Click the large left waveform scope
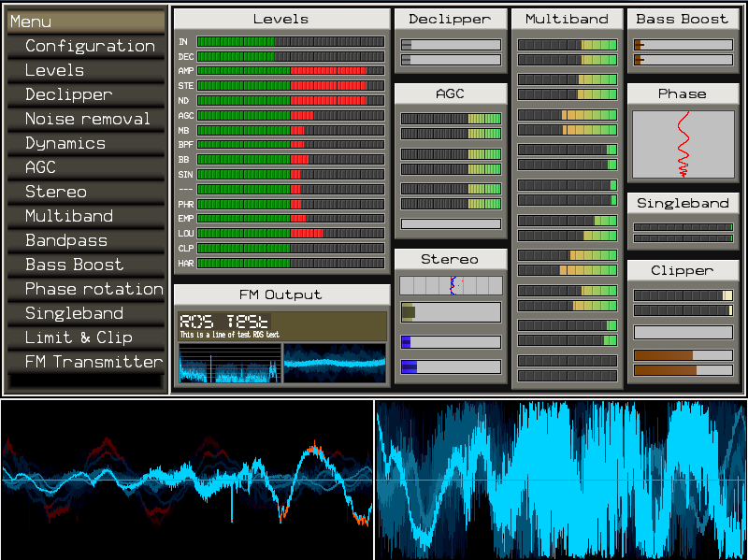 (x=186, y=480)
